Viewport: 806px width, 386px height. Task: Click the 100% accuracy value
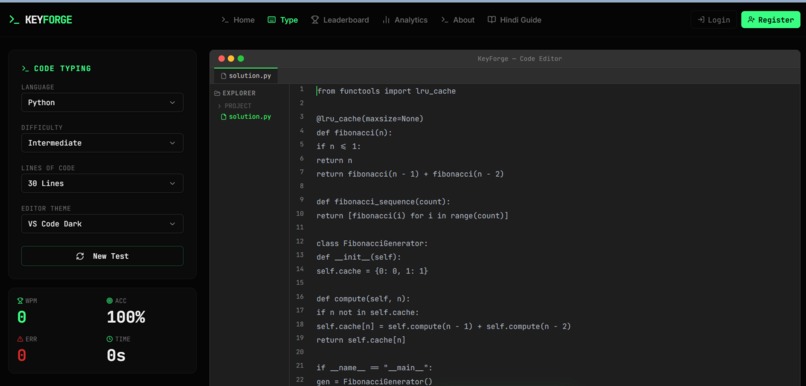click(126, 317)
